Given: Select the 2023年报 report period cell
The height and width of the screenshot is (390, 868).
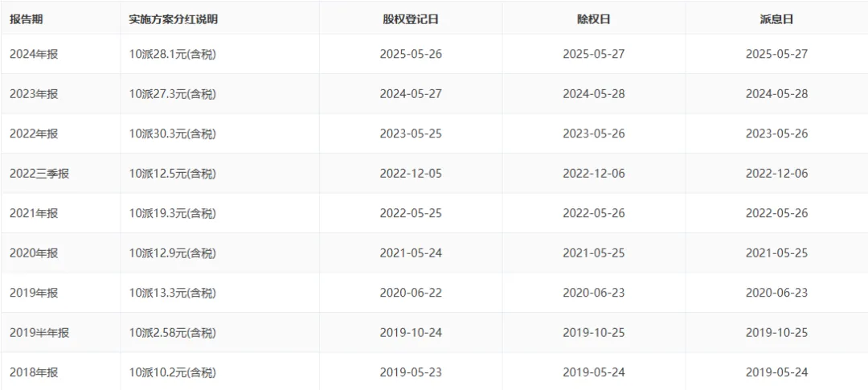Looking at the screenshot, I should (x=34, y=93).
